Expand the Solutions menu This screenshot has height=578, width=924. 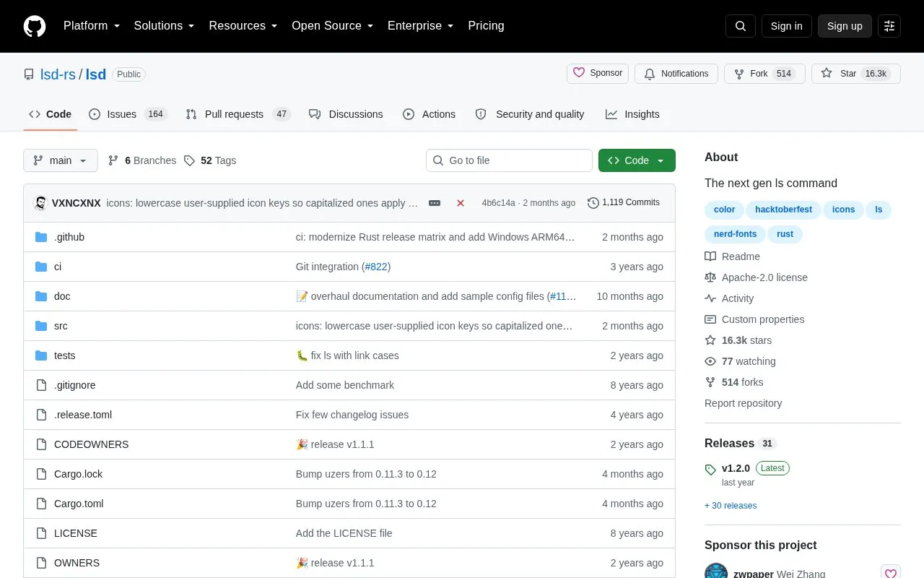click(x=165, y=26)
